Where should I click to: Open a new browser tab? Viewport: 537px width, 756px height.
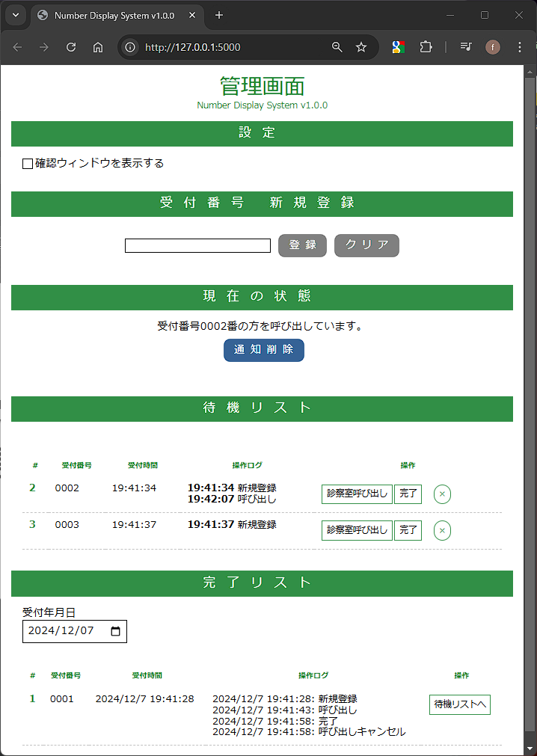(219, 16)
